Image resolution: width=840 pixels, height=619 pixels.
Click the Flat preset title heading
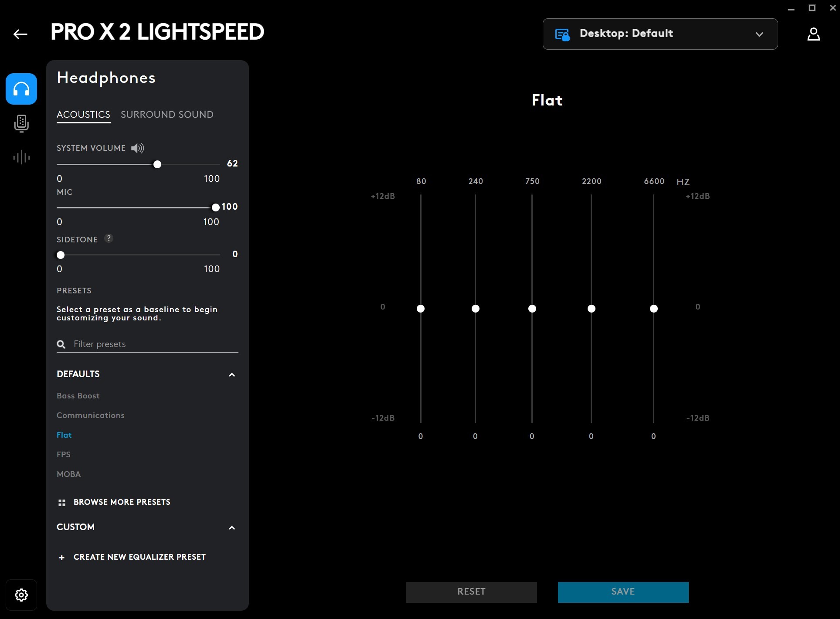pos(547,100)
